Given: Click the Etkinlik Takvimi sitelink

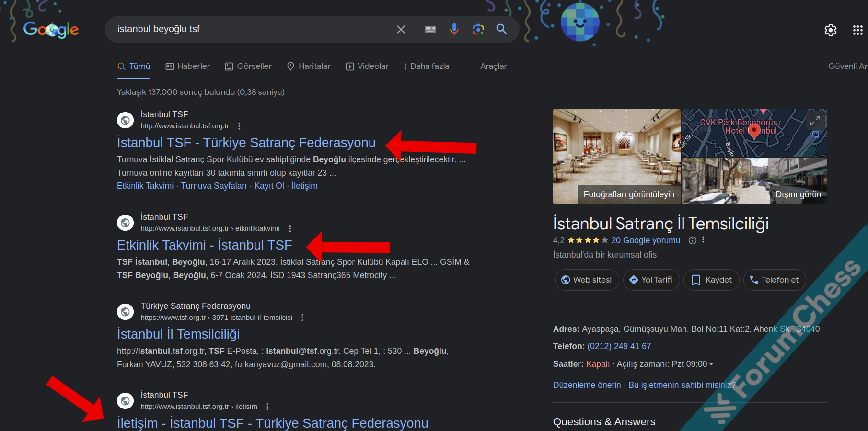Looking at the screenshot, I should pyautogui.click(x=145, y=186).
